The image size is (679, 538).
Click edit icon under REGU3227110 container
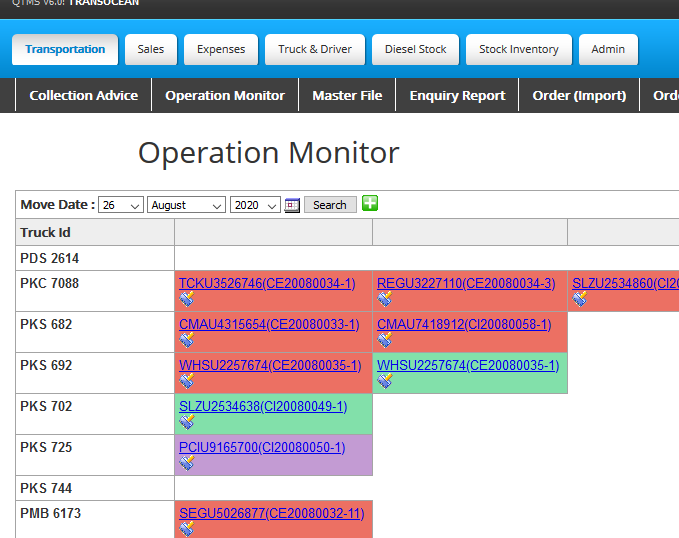click(x=385, y=299)
